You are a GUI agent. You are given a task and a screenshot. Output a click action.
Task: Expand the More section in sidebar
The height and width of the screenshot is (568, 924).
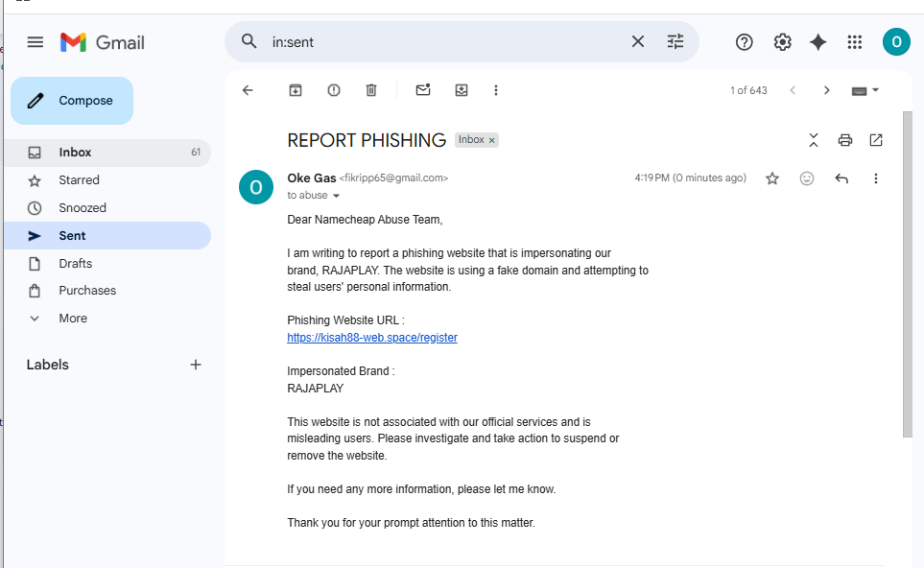tap(73, 318)
